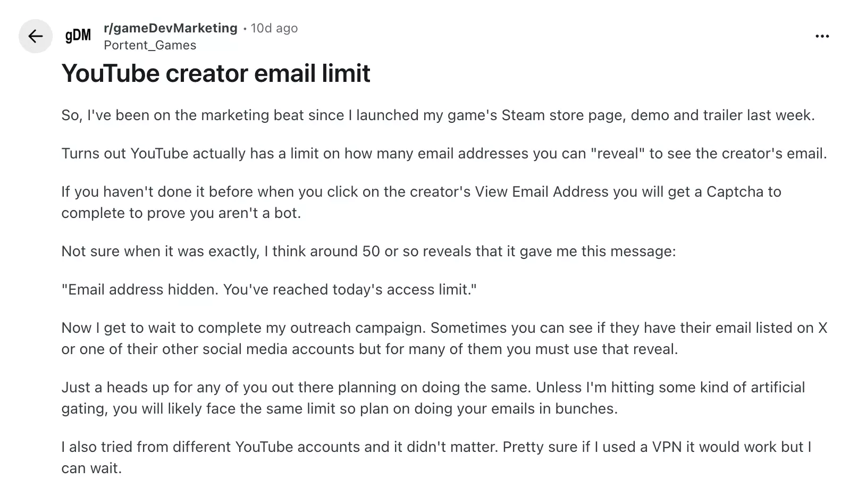Click the quoted Email address hidden message
The width and height of the screenshot is (858, 504).
click(269, 290)
